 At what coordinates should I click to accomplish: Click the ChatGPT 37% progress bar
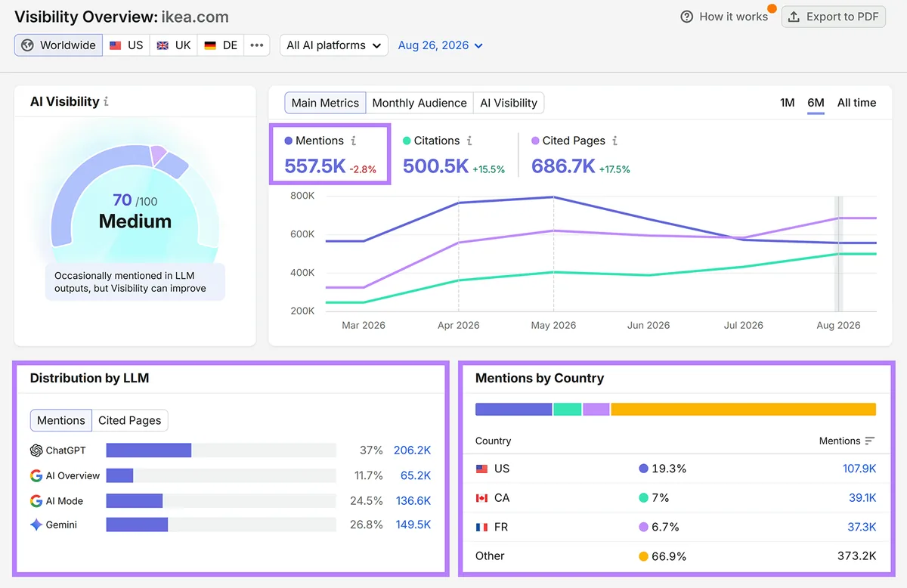pos(221,450)
